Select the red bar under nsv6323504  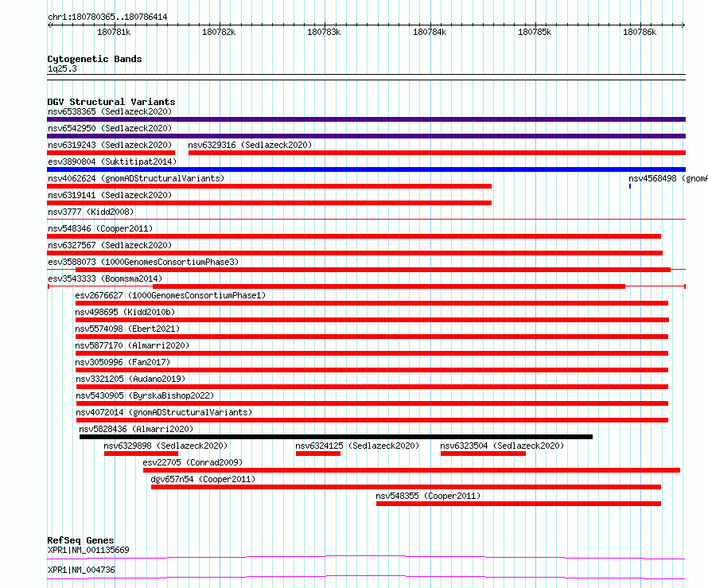(483, 454)
